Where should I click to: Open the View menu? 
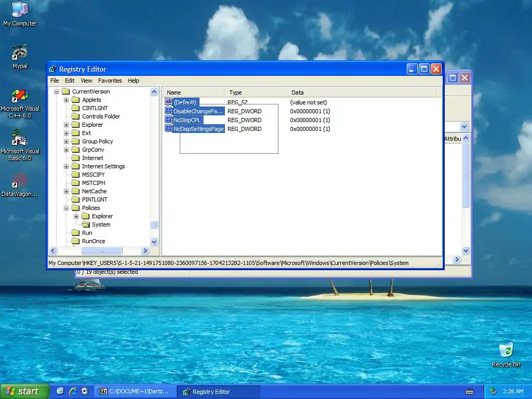tap(86, 81)
